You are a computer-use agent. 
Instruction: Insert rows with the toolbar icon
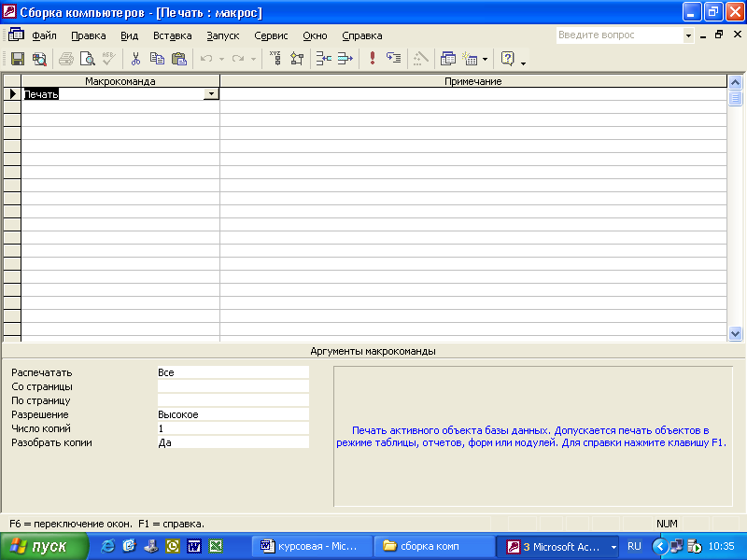coord(324,59)
